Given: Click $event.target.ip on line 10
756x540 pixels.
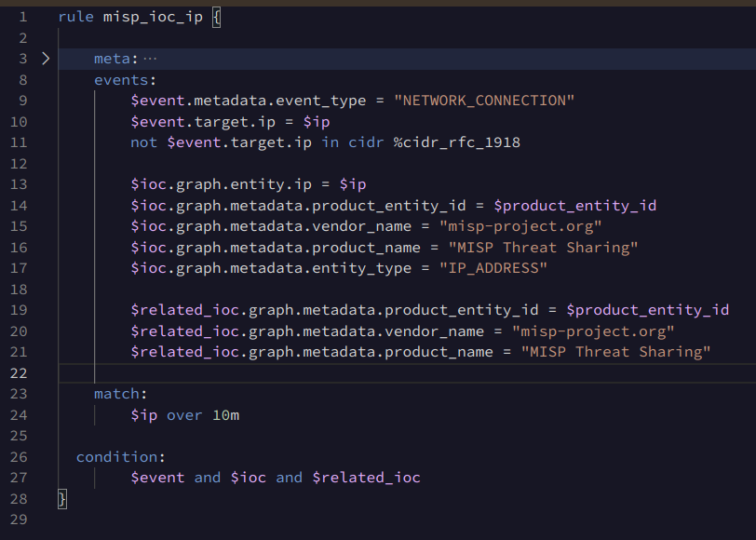Looking at the screenshot, I should [x=203, y=122].
